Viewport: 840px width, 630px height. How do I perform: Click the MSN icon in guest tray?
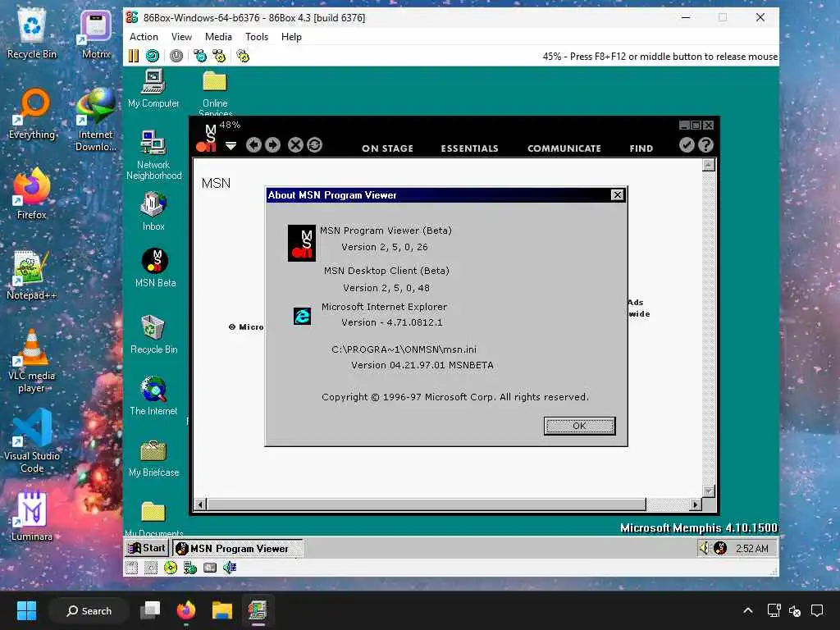click(720, 548)
